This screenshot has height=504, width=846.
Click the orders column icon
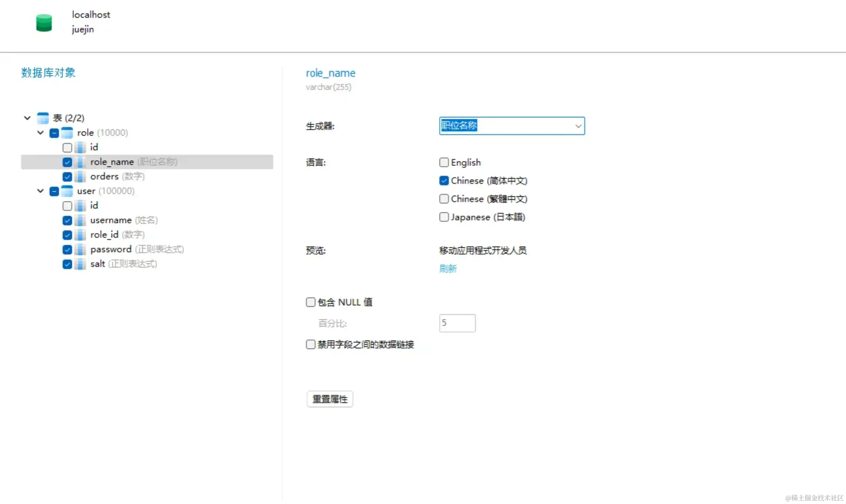click(80, 176)
